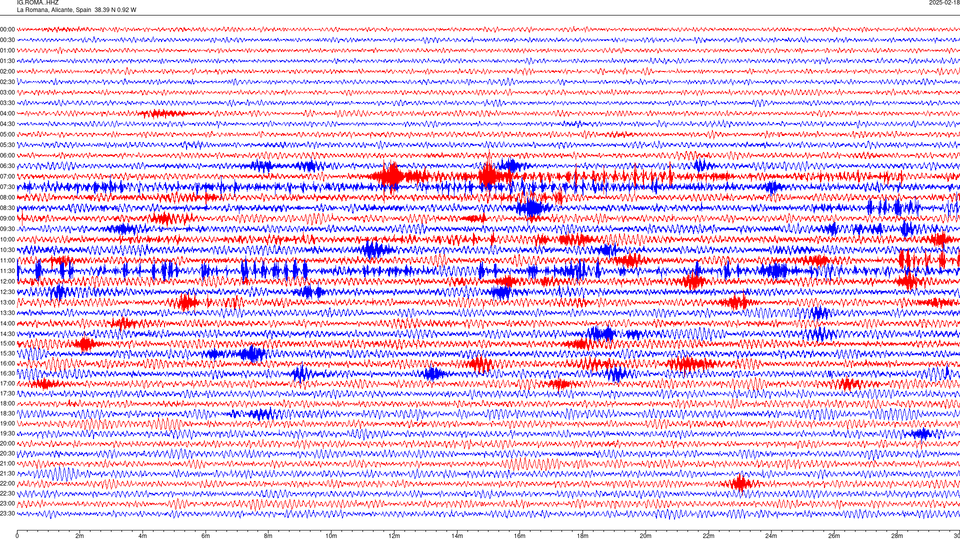Viewport: 960px width, 540px height.
Task: Select the 20:00 time row label
Action: [x=7, y=444]
